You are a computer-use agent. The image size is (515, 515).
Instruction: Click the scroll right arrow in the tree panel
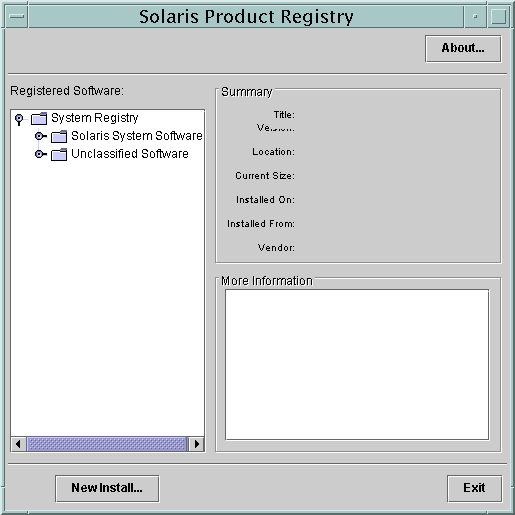[196, 444]
